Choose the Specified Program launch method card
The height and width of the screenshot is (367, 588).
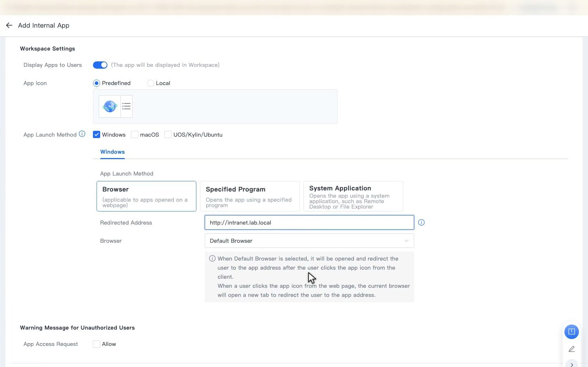pyautogui.click(x=250, y=196)
